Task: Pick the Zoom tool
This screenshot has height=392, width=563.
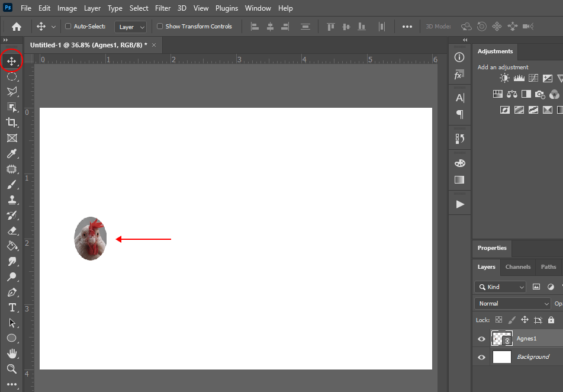Action: (12, 369)
